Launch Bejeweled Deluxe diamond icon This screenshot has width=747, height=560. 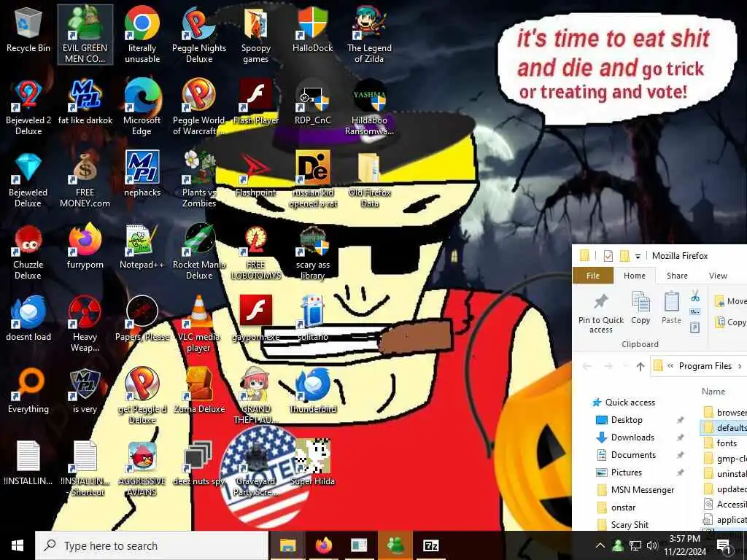28,180
